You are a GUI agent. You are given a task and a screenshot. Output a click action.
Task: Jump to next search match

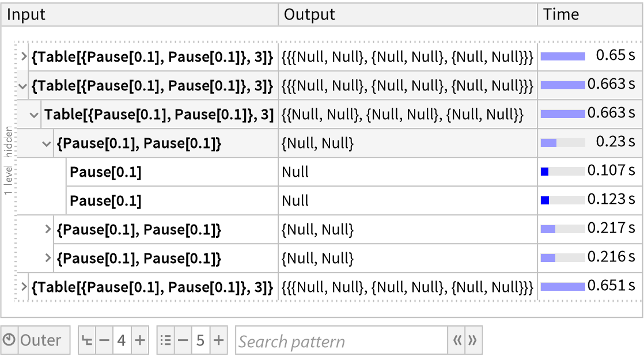tap(473, 340)
